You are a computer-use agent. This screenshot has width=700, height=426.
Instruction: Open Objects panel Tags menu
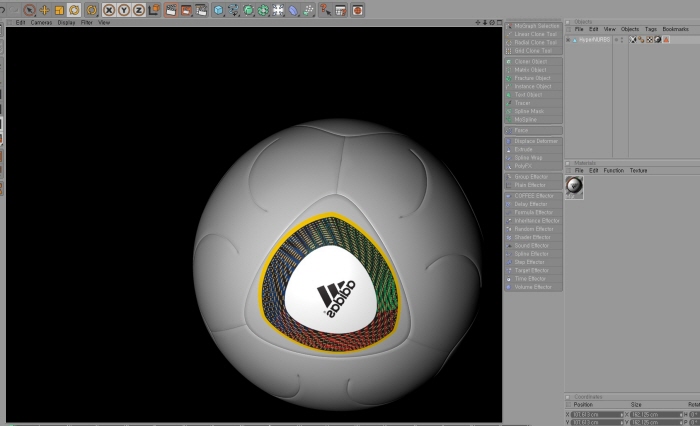(x=651, y=29)
